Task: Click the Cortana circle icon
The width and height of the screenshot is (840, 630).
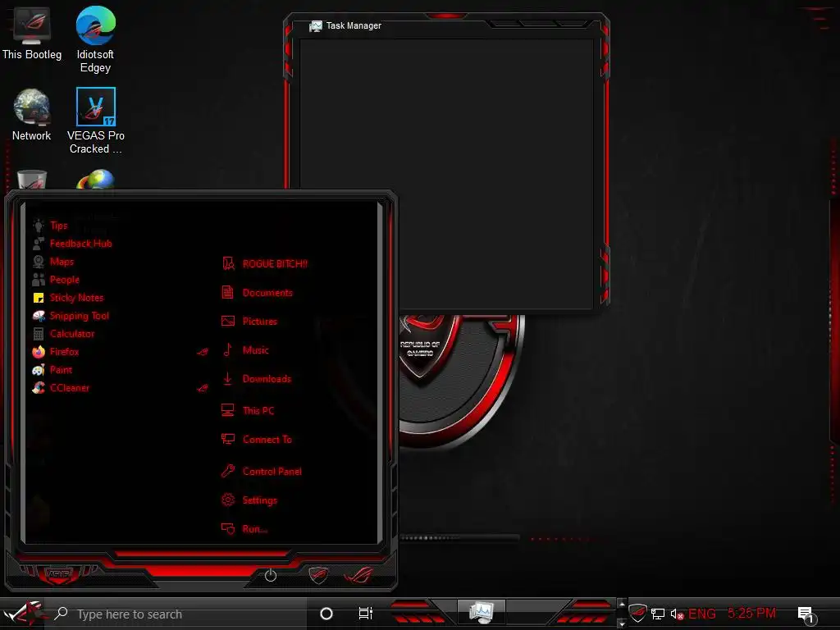Action: [x=326, y=614]
